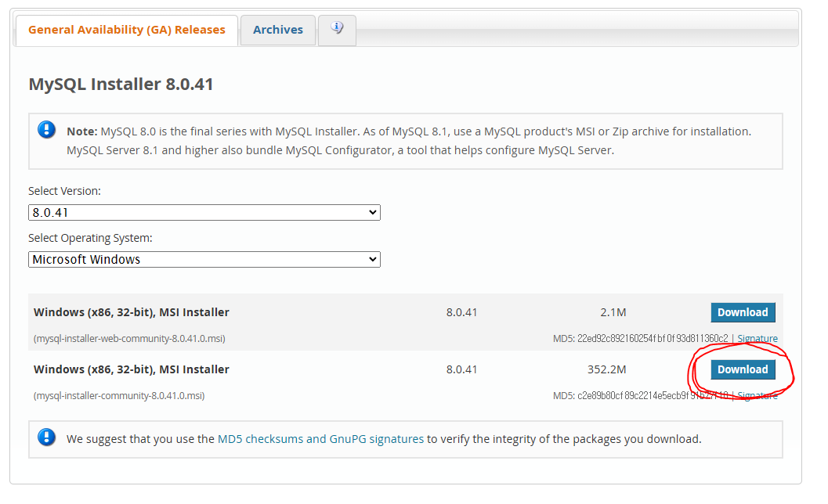The width and height of the screenshot is (828, 504).
Task: Click the circled Download button for the 352.2M installer
Action: (743, 369)
